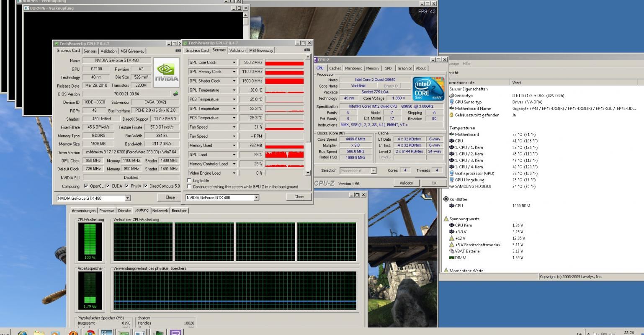
Task: Open the GPU selector dropdown in Graphics Card window
Action: pyautogui.click(x=127, y=198)
